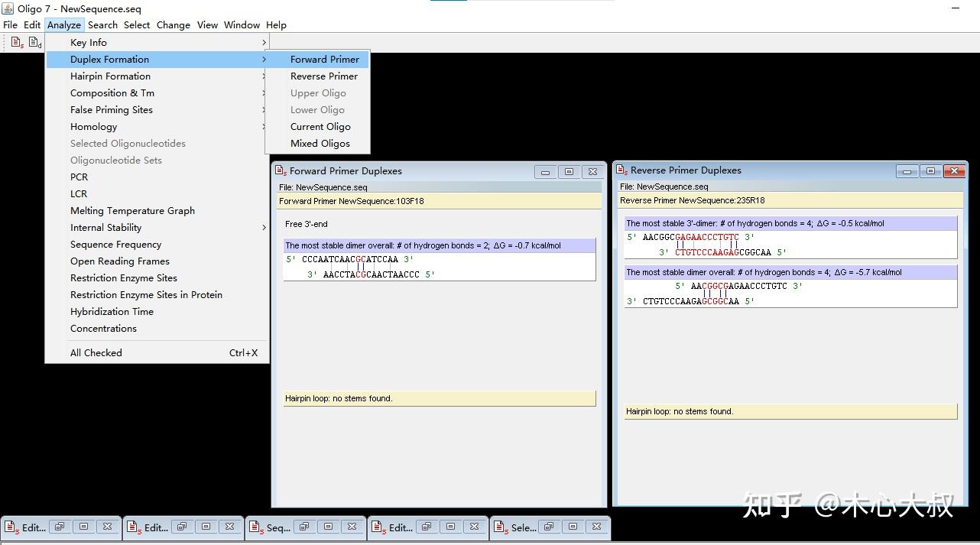Click Reverse Primer NewSequence:235R18 header
The width and height of the screenshot is (980, 545).
790,200
